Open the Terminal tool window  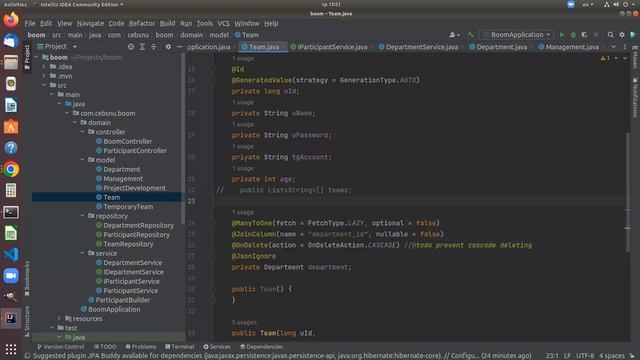[x=180, y=347]
